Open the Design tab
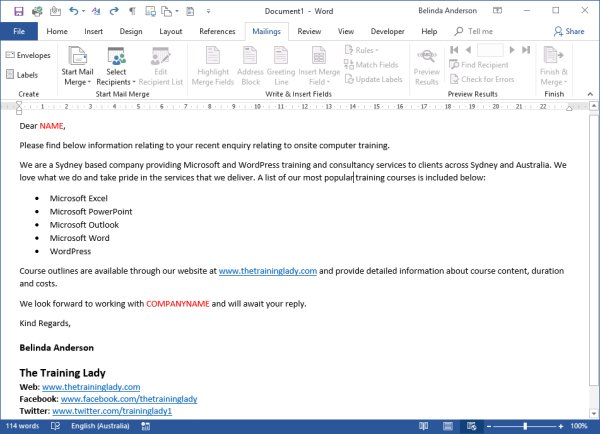This screenshot has width=600, height=434. click(131, 31)
